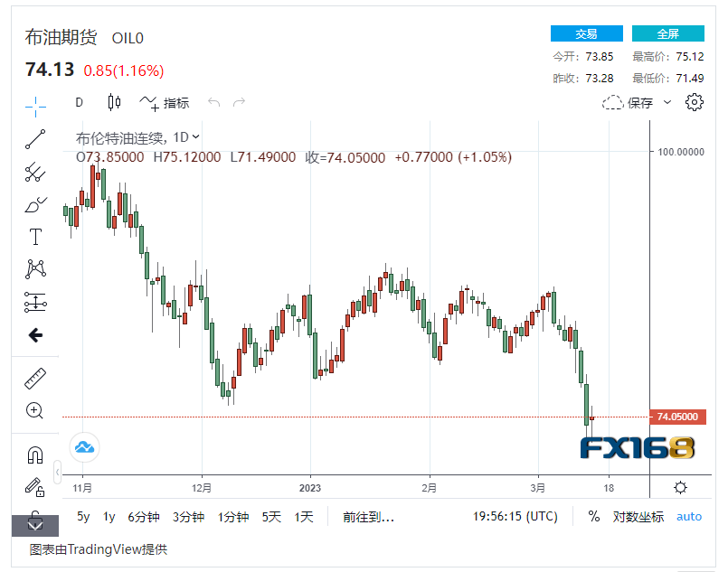Click the blue 交易 trade button
This screenshot has height=572, width=728.
point(586,33)
